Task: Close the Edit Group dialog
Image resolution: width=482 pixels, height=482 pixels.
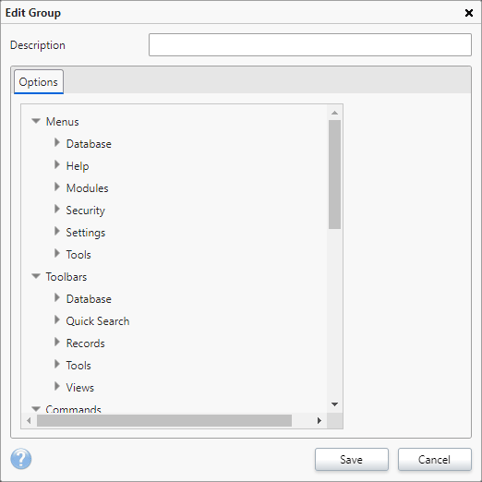Action: [x=469, y=13]
